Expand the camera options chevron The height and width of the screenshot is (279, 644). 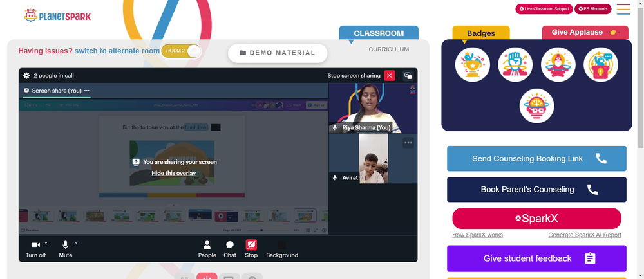point(46,242)
